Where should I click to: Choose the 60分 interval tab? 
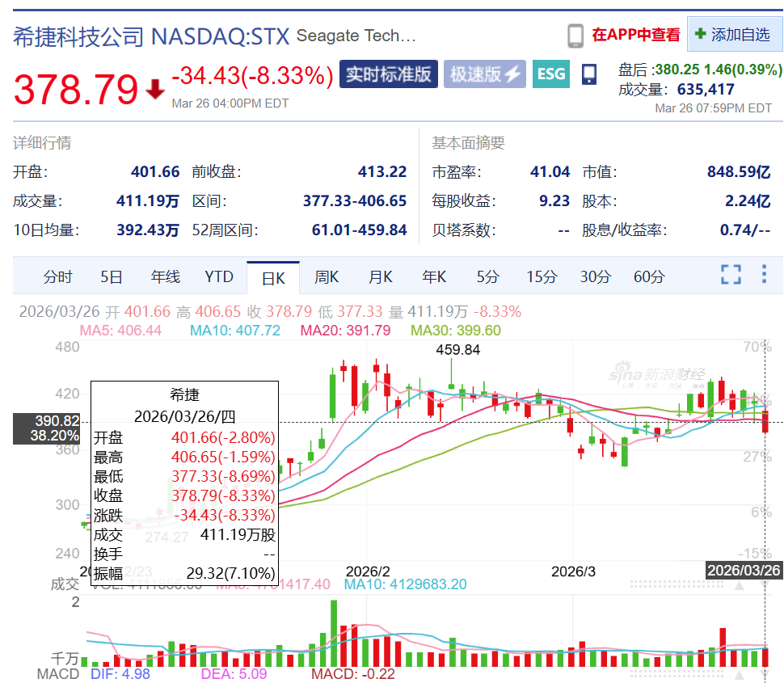[648, 276]
